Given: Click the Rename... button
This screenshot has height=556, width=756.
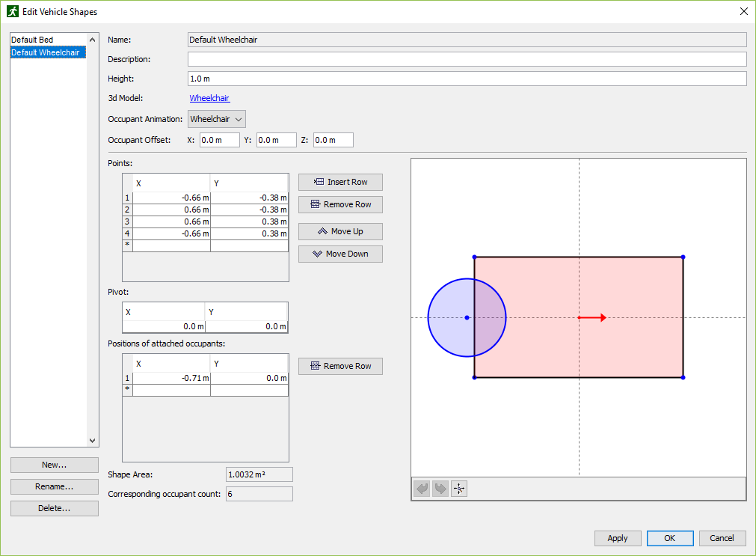Looking at the screenshot, I should click(x=55, y=486).
